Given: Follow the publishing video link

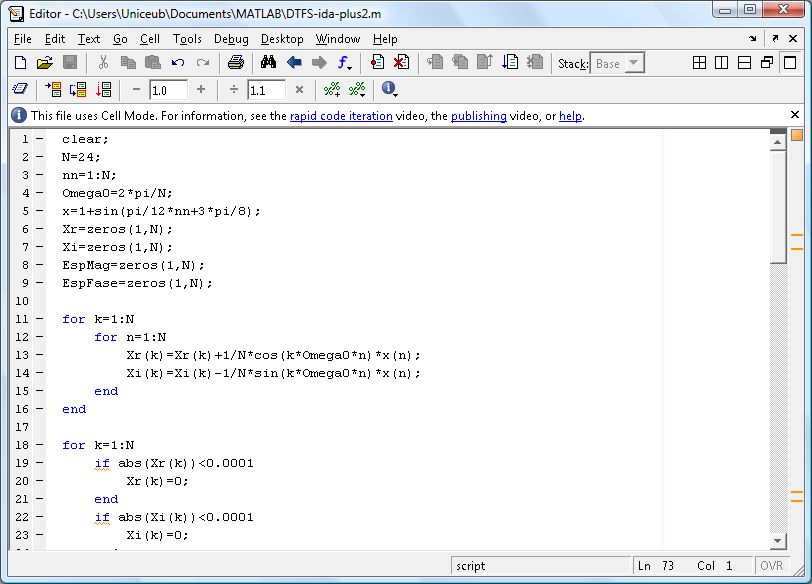Looking at the screenshot, I should 478,116.
